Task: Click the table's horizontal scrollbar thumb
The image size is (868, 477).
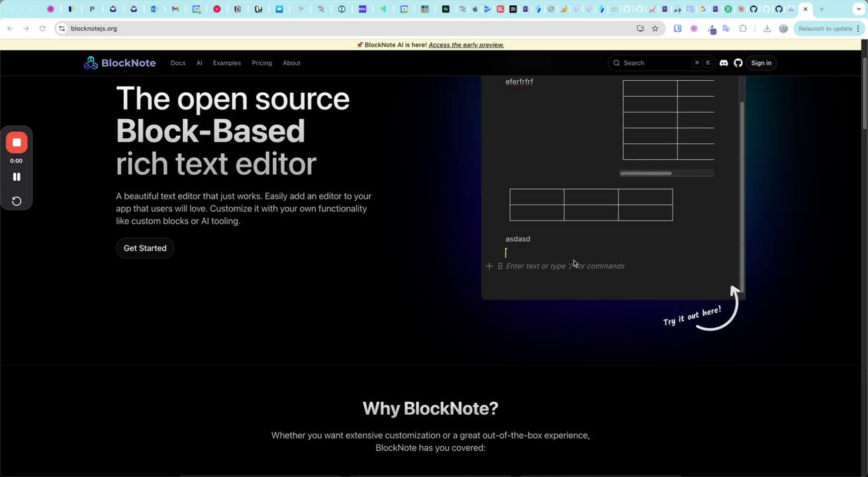Action: [646, 174]
